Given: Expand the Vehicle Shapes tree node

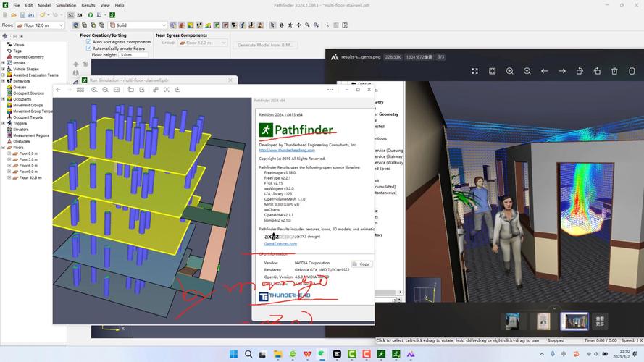Looking at the screenshot, I should [4, 69].
